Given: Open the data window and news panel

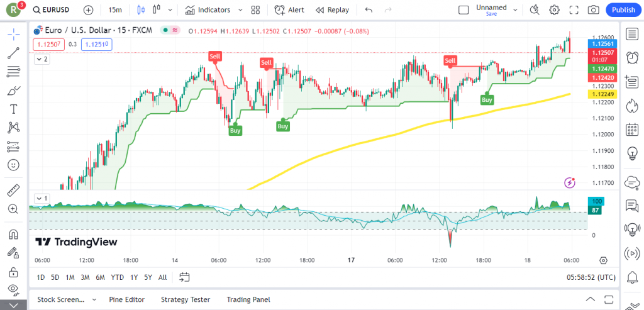Looking at the screenshot, I should pos(631,82).
